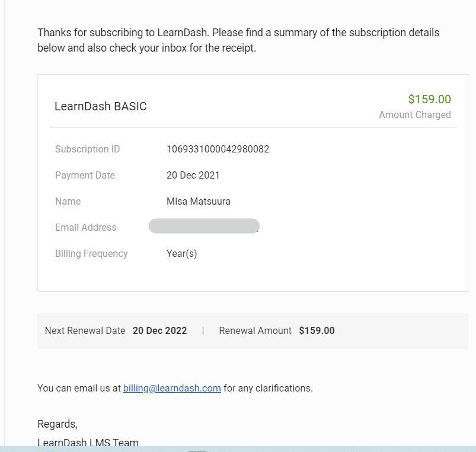Click the Amount Charged label
This screenshot has width=476, height=452.
415,115
